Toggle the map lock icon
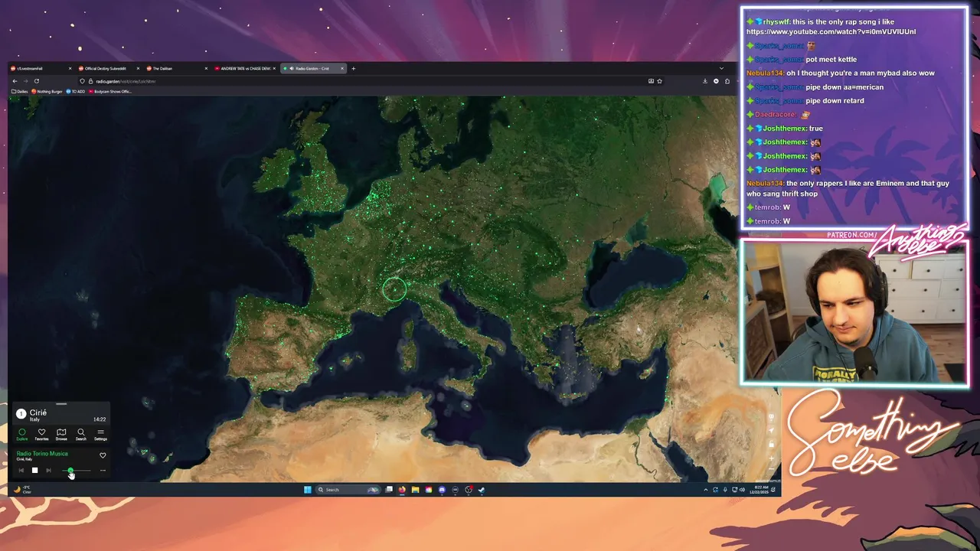This screenshot has width=980, height=551. tap(771, 444)
